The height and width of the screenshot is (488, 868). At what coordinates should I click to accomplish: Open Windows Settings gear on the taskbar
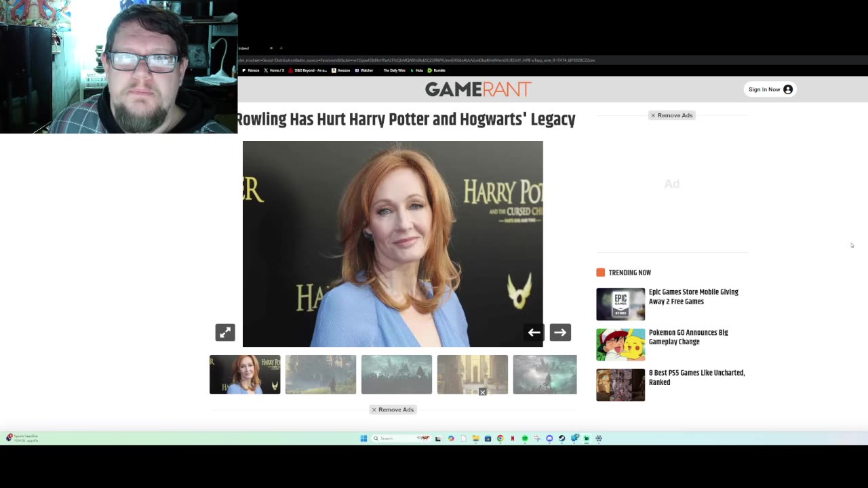click(x=599, y=439)
